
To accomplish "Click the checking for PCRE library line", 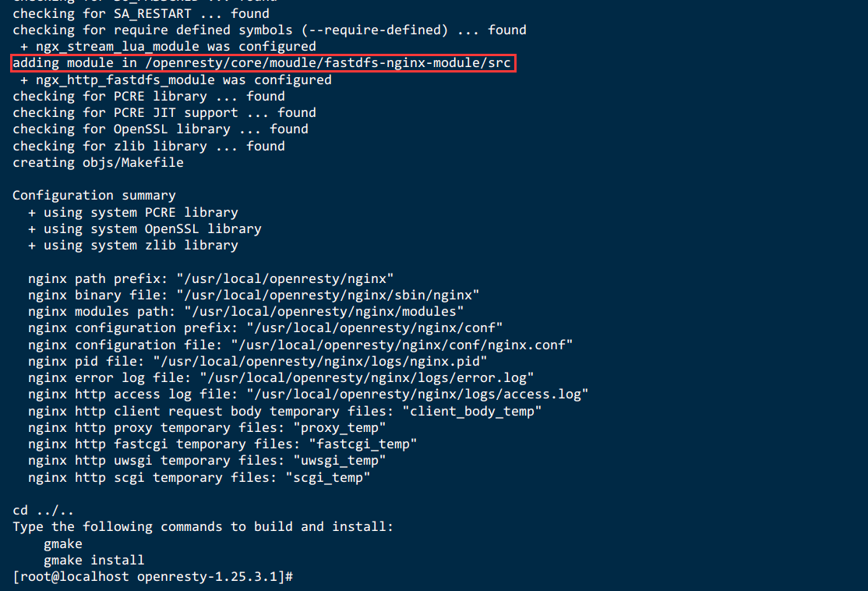I will tap(148, 97).
